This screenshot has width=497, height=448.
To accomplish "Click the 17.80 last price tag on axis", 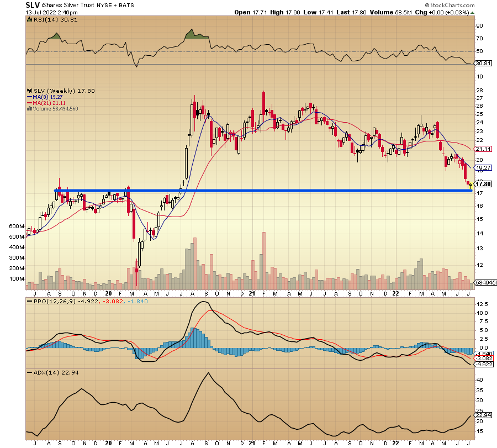I will coord(483,184).
